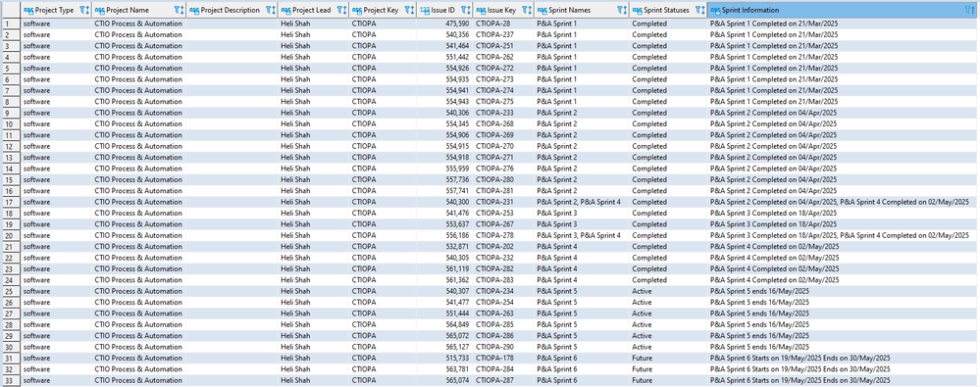
Task: Select the Project Type column header label
Action: [x=54, y=10]
